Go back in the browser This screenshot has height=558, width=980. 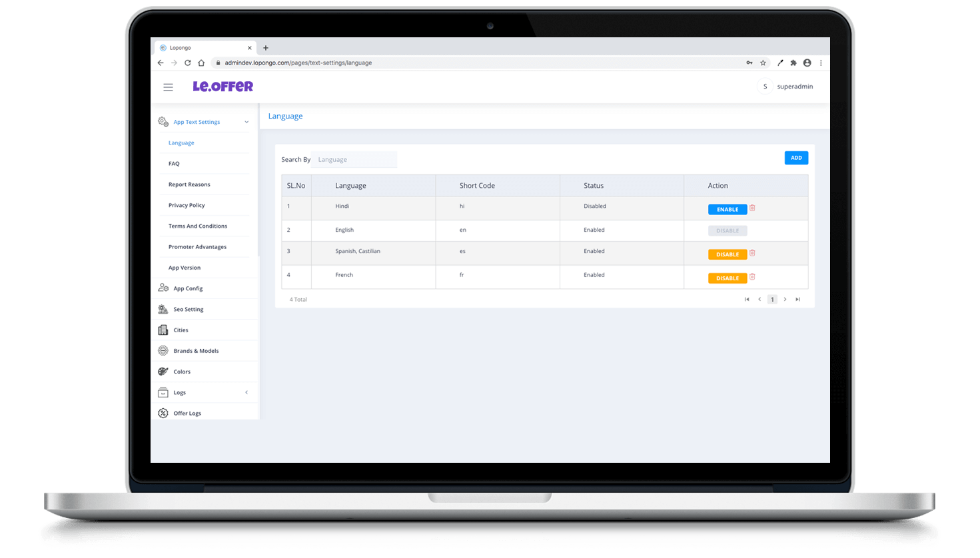point(161,63)
